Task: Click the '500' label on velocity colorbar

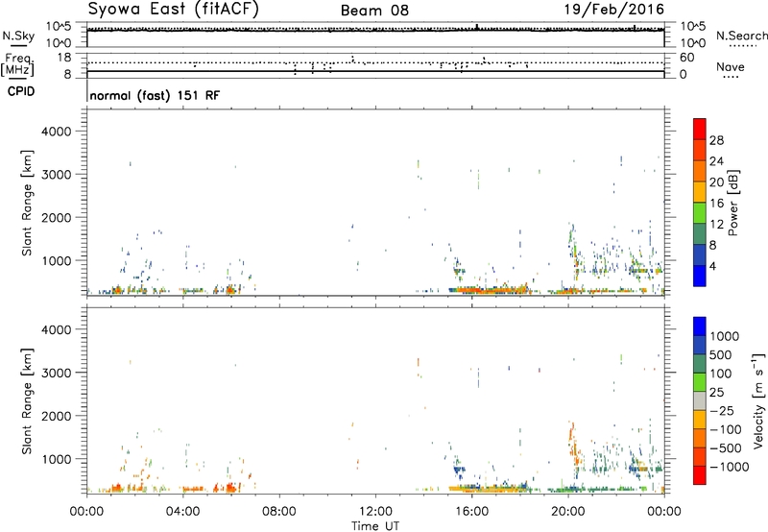Action: point(723,355)
